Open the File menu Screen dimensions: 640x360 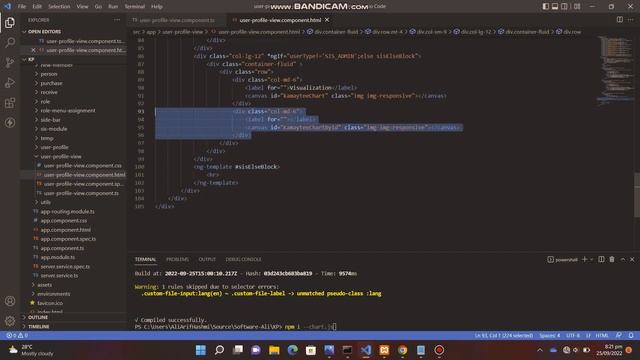point(22,7)
